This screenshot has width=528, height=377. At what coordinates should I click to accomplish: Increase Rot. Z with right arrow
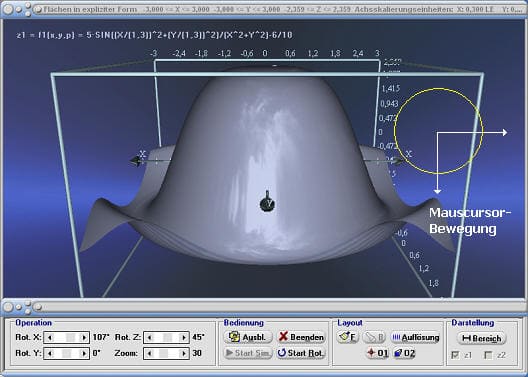184,337
